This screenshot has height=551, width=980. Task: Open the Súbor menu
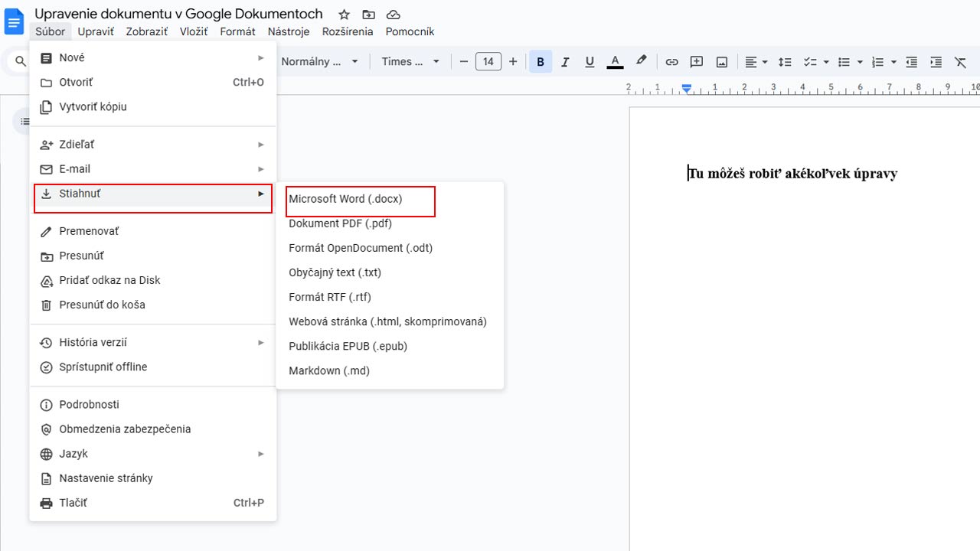pyautogui.click(x=51, y=31)
